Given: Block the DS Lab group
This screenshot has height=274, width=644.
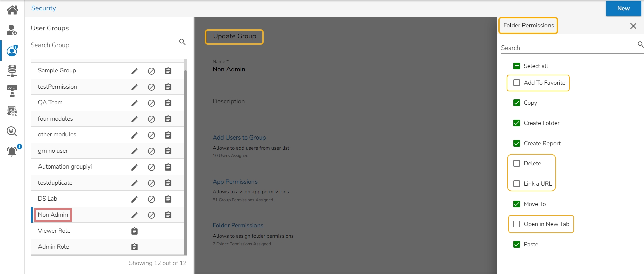Looking at the screenshot, I should coord(151,199).
